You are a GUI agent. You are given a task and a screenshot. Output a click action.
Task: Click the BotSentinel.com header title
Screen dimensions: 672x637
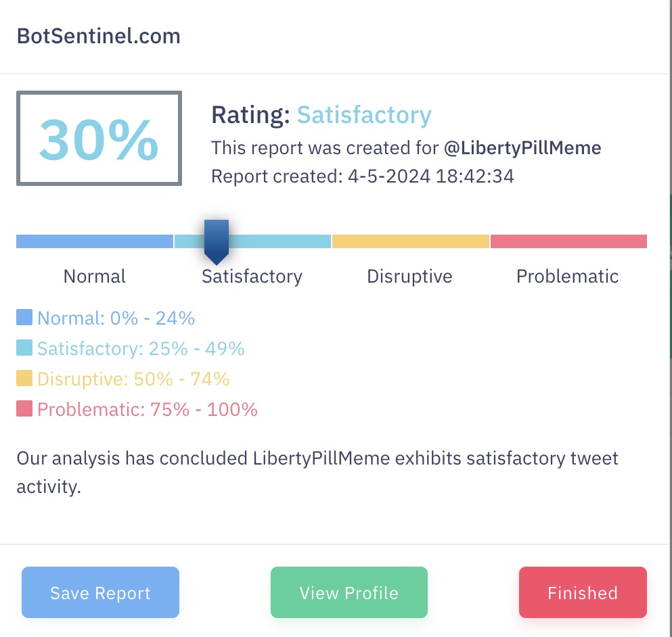(x=98, y=36)
